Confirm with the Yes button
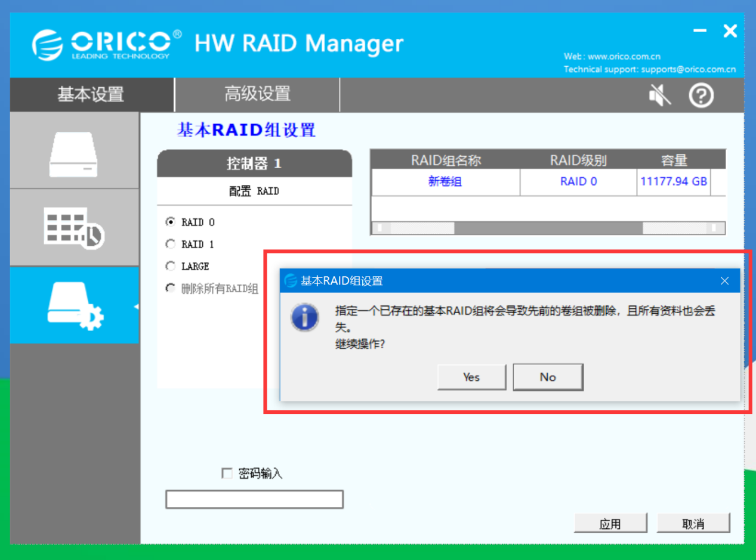 pos(471,377)
